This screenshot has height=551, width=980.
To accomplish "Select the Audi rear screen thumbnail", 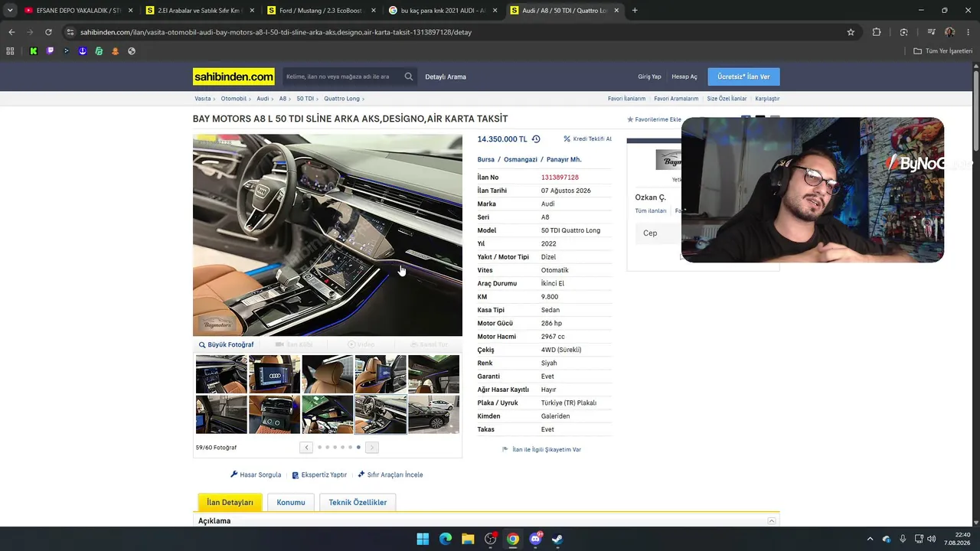I will (x=274, y=374).
